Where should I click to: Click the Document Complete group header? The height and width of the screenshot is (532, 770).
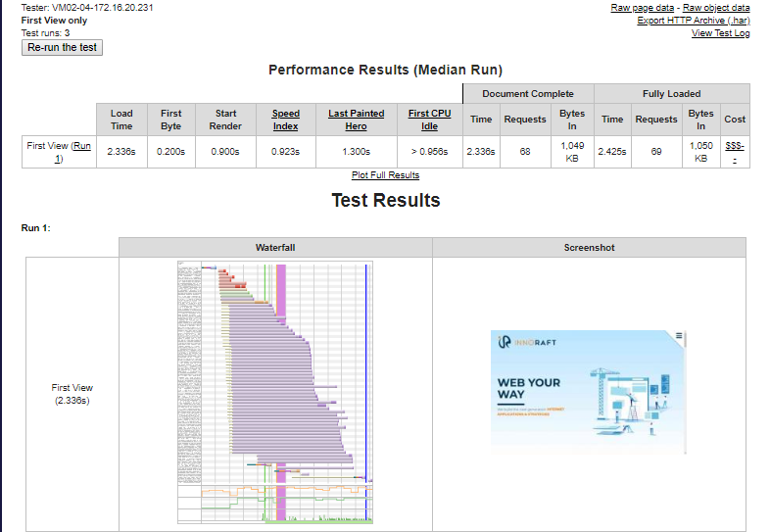tap(528, 94)
